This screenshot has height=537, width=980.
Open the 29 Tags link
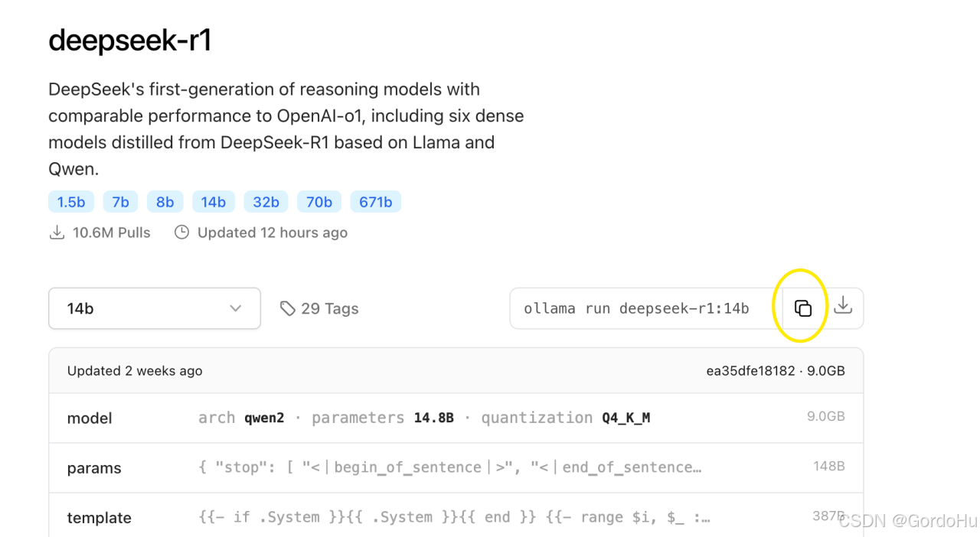(319, 308)
